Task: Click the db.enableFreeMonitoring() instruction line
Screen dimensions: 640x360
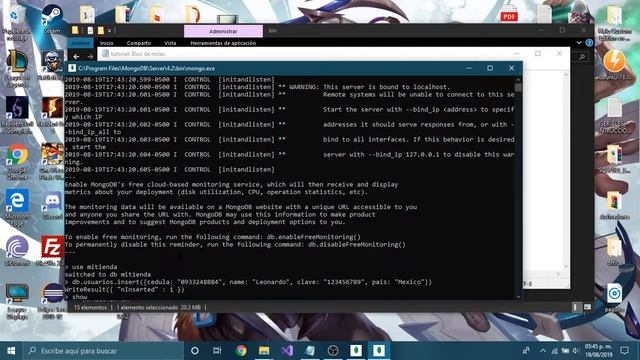Action: click(x=213, y=237)
